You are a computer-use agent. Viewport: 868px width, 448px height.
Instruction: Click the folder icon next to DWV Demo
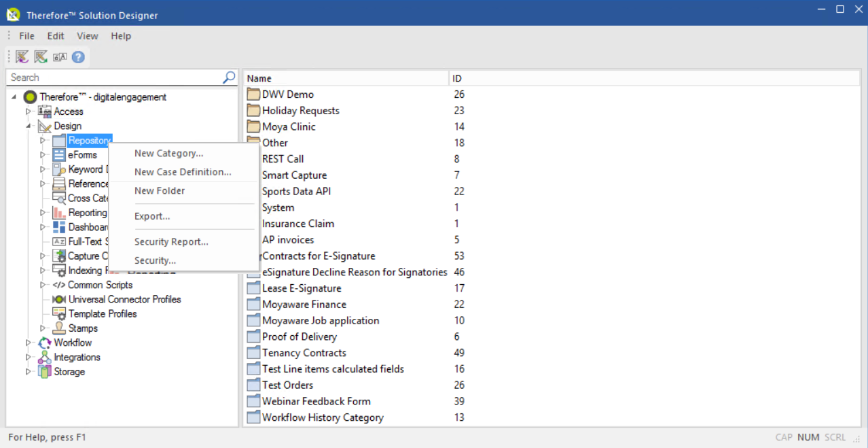[253, 94]
